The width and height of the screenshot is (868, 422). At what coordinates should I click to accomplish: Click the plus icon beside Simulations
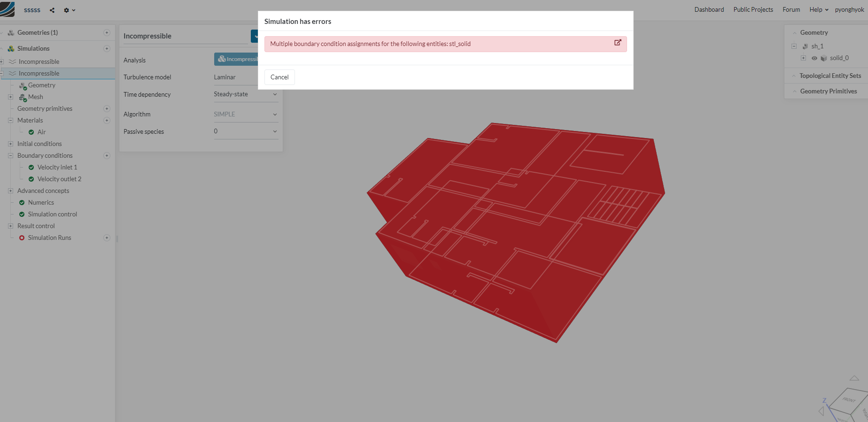[x=107, y=49]
